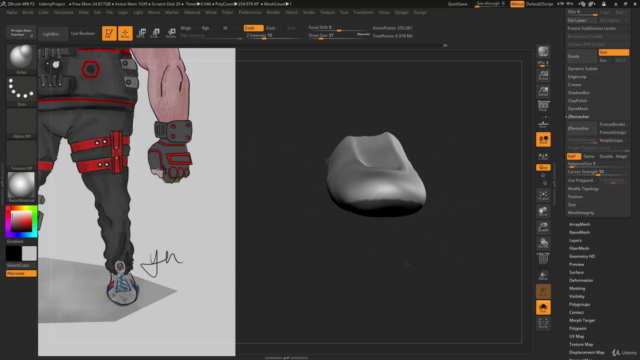Expand the Masking subpalette
Image resolution: width=640 pixels, height=360 pixels.
577,288
